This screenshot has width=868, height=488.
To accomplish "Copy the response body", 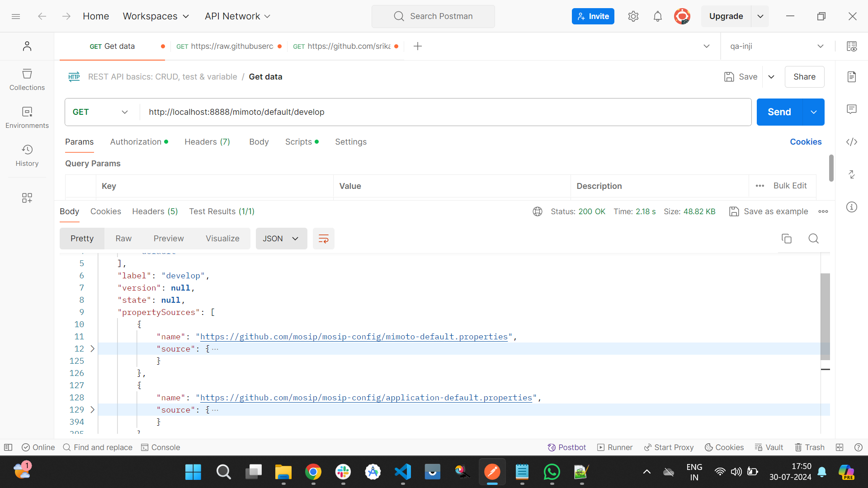I will (x=787, y=239).
